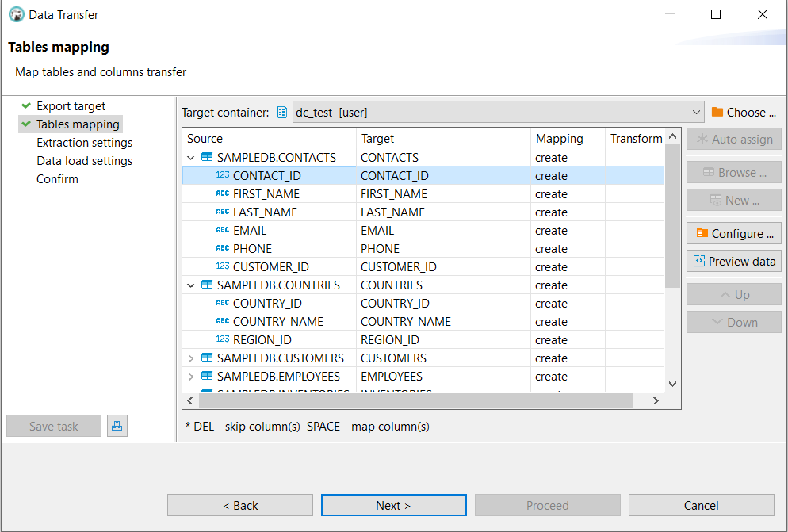Select the EMAIL target cell

click(443, 230)
